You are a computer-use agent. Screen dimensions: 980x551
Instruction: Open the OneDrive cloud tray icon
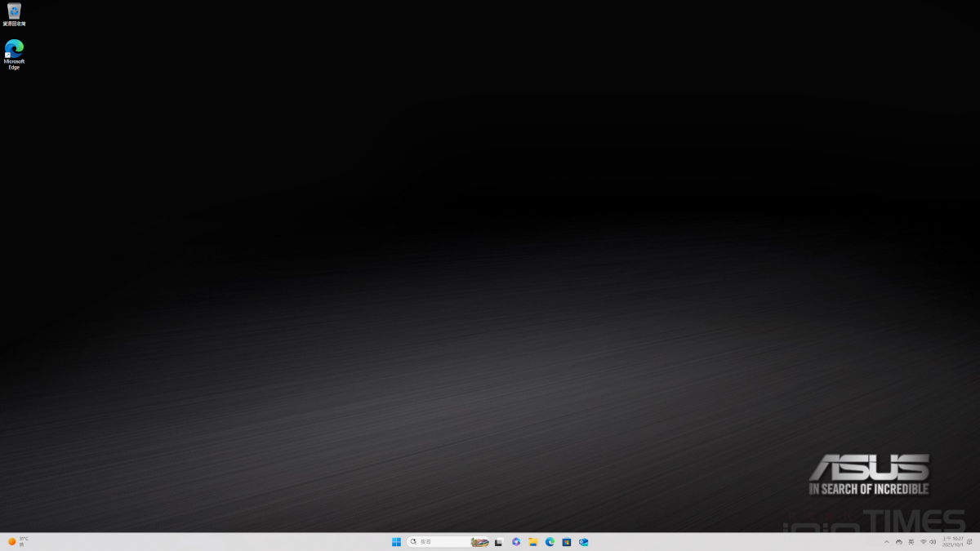(899, 542)
